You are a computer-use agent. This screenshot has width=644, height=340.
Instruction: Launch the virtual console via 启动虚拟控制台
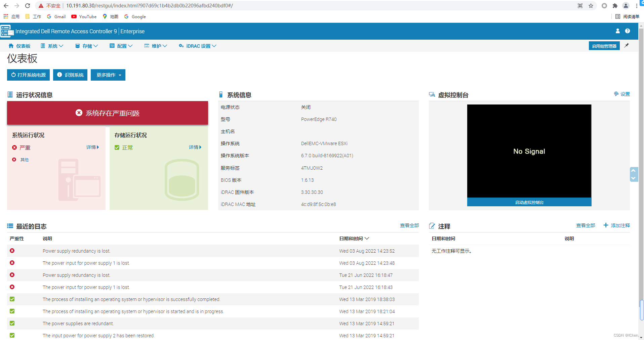(529, 202)
